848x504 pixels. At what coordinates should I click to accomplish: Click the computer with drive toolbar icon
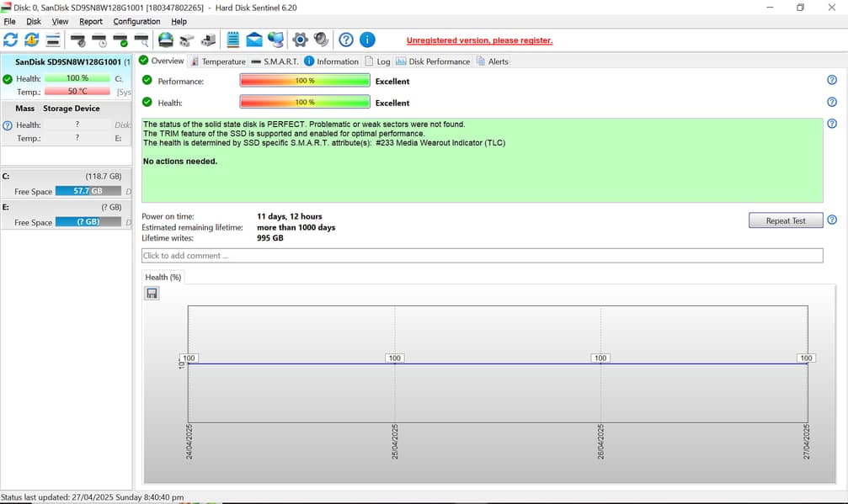pyautogui.click(x=208, y=40)
